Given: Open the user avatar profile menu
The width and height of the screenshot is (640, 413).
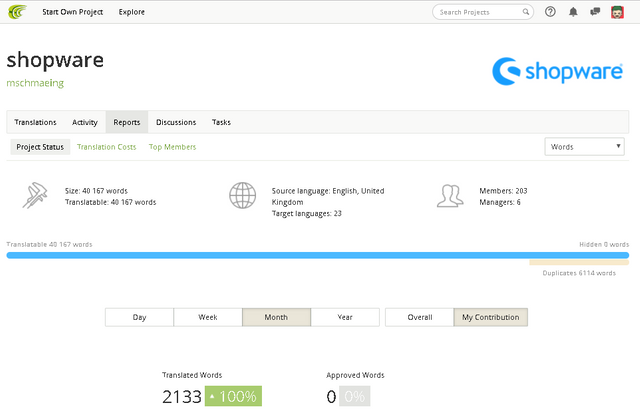Looking at the screenshot, I should click(617, 12).
